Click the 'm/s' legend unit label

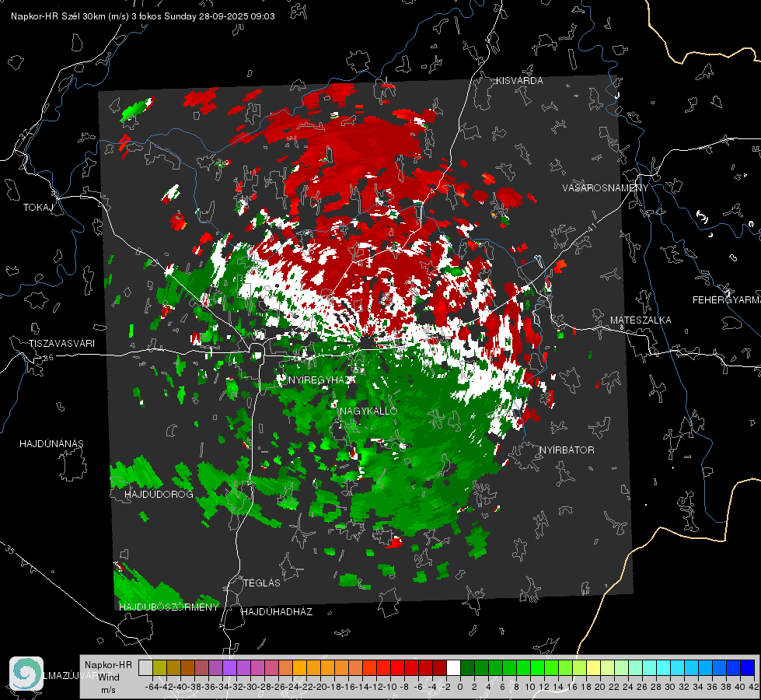pos(108,690)
